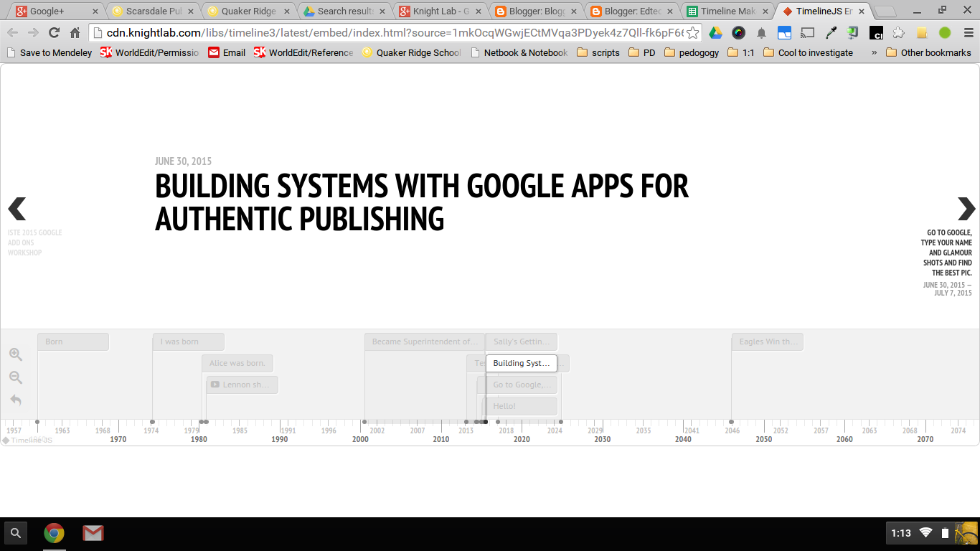Screen dimensions: 980x551
Task: Open the green circle extension
Action: (945, 33)
